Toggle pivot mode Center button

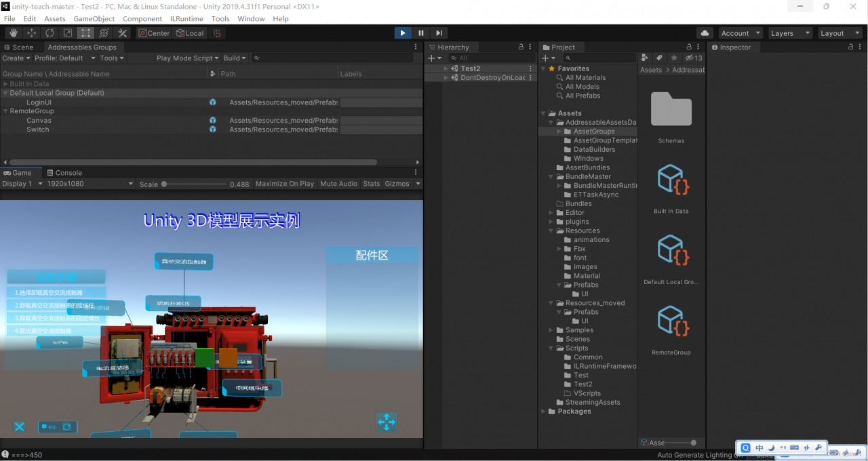click(154, 33)
